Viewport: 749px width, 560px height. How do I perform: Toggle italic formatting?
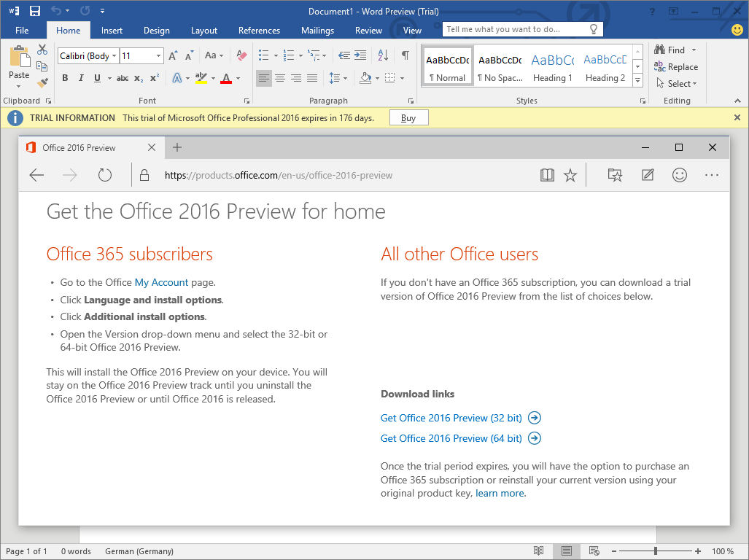[81, 78]
